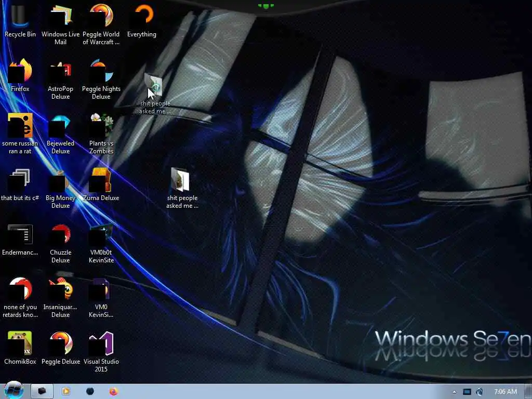Select the Insaniquar... Deluxe fish icon
The image size is (532, 399).
coord(60,298)
